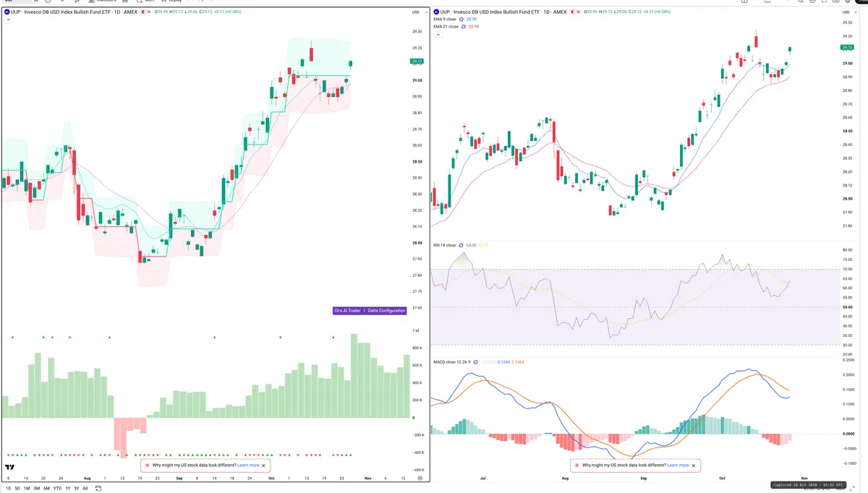Click the loading icon next to EMA 21 close
The width and height of the screenshot is (868, 493).
[464, 27]
